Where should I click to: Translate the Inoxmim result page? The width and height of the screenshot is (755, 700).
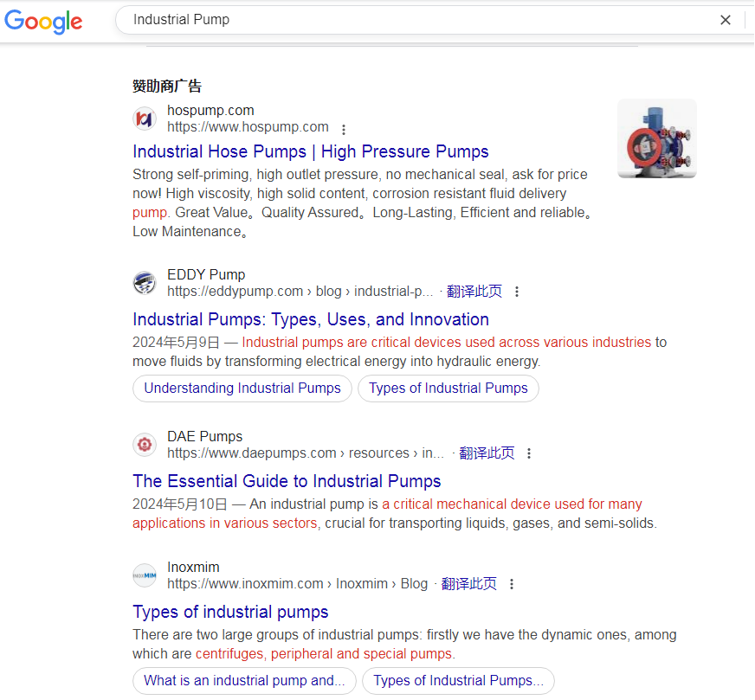tap(469, 583)
